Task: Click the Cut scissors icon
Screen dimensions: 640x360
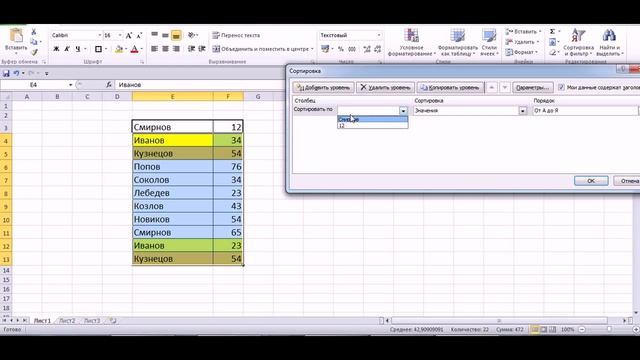Action: (33, 32)
